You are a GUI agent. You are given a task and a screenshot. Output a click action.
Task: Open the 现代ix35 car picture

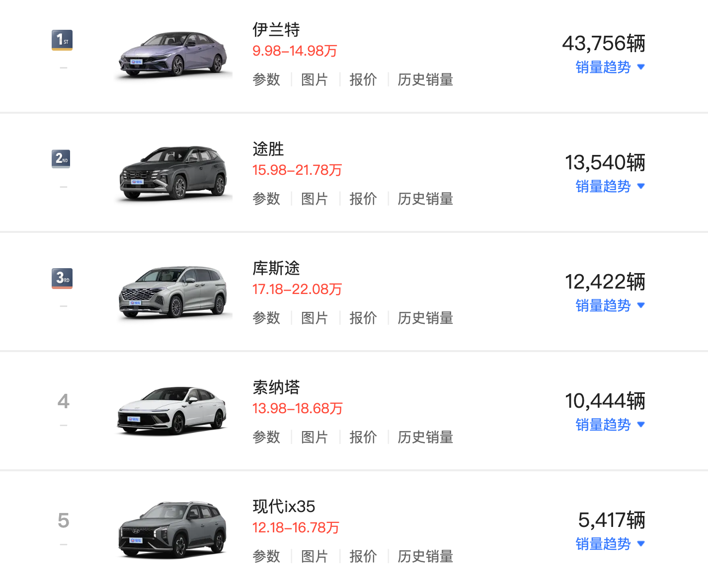tap(173, 529)
